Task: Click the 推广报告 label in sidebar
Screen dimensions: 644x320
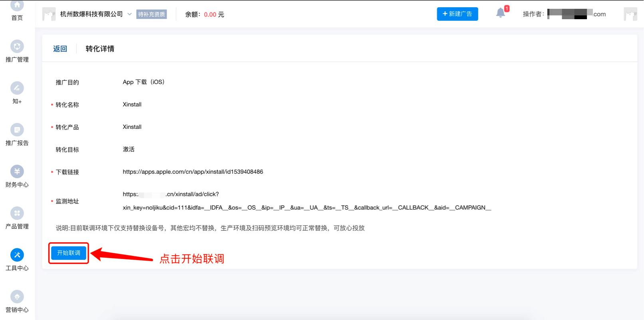Action: coord(17,143)
